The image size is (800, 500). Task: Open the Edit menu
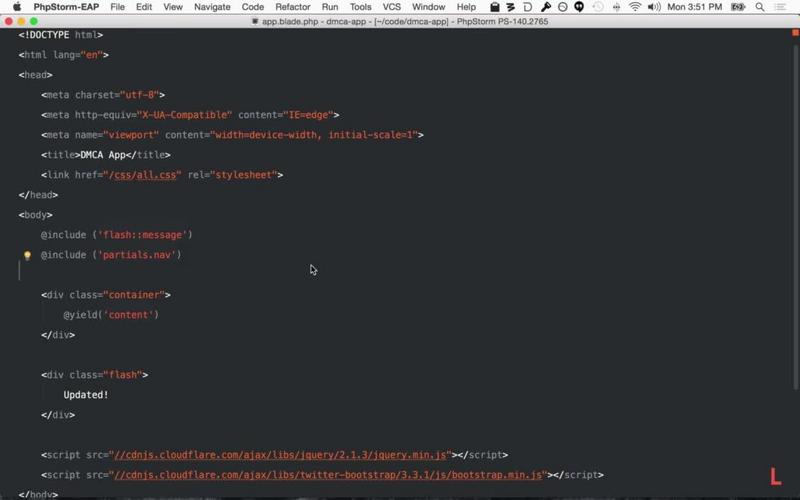[144, 7]
